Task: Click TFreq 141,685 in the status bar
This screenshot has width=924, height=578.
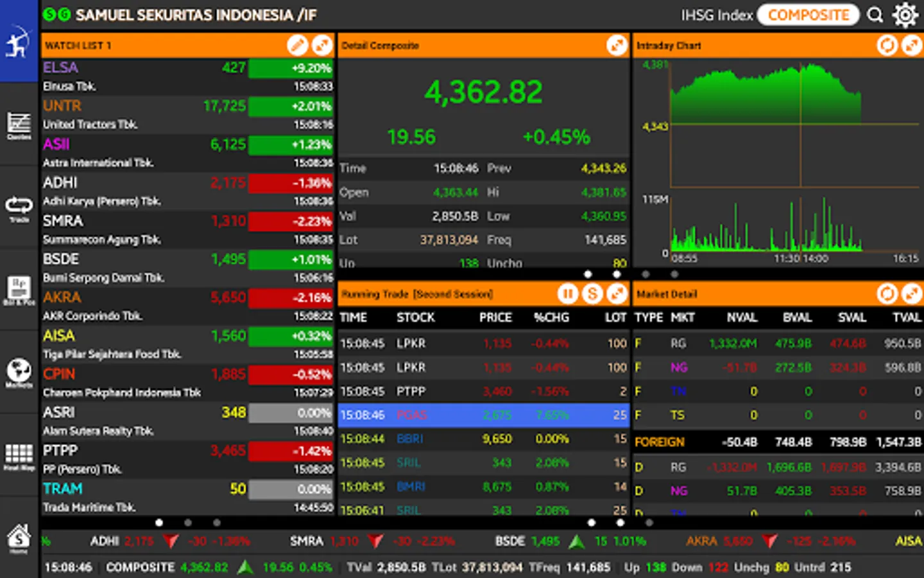Action: click(x=569, y=568)
